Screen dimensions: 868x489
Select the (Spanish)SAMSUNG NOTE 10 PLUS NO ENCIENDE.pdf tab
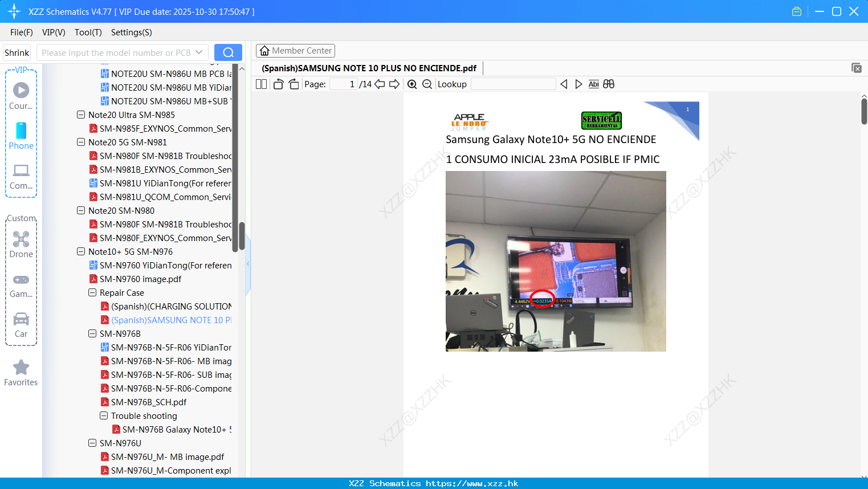pos(369,68)
